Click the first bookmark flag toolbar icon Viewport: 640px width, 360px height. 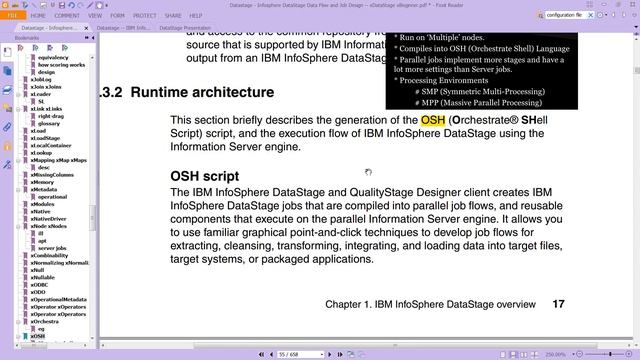click(x=21, y=48)
